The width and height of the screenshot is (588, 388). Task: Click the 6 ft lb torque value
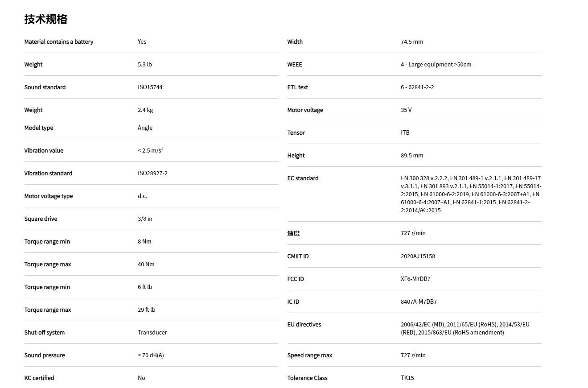click(x=145, y=287)
